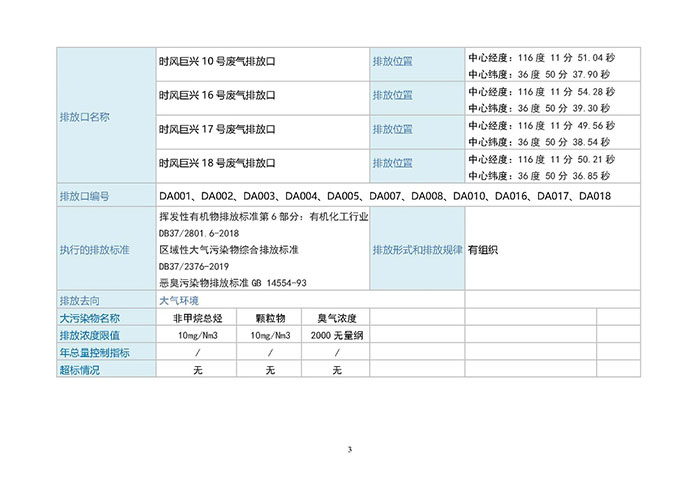Select the text 时风巨兴 16 号废气排放口
The height and width of the screenshot is (495, 700).
[217, 96]
